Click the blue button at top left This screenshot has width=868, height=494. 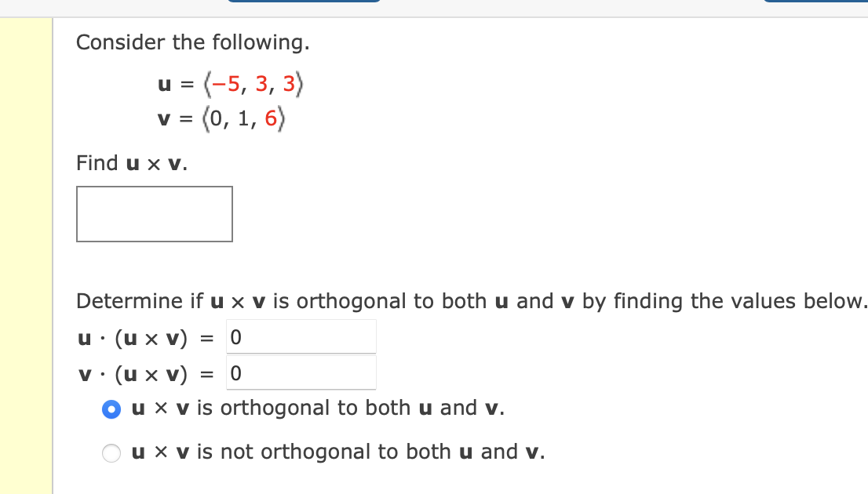[x=305, y=4]
